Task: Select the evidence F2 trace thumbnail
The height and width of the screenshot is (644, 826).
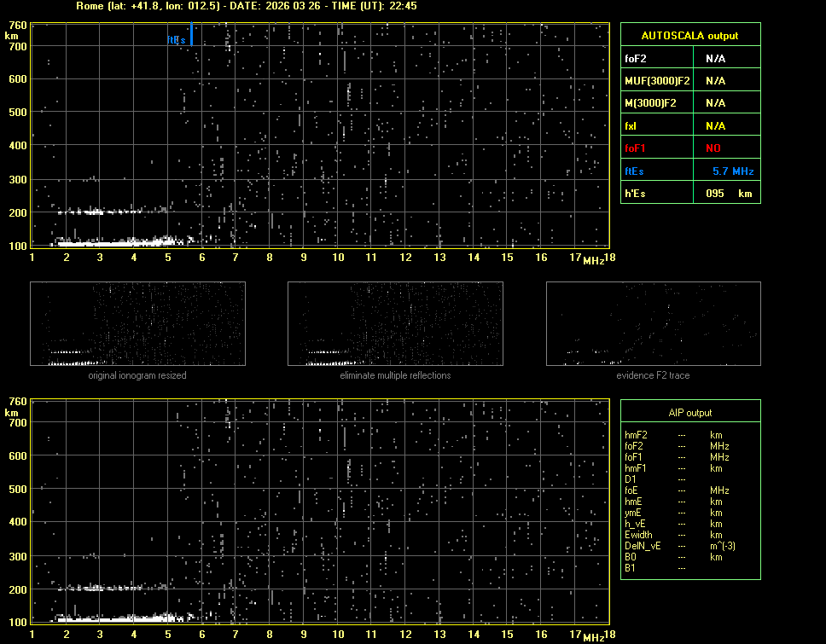Action: 653,324
